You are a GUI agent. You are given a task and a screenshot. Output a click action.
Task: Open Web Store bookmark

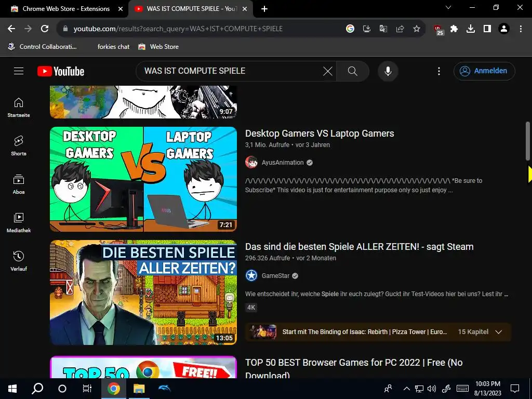[158, 46]
